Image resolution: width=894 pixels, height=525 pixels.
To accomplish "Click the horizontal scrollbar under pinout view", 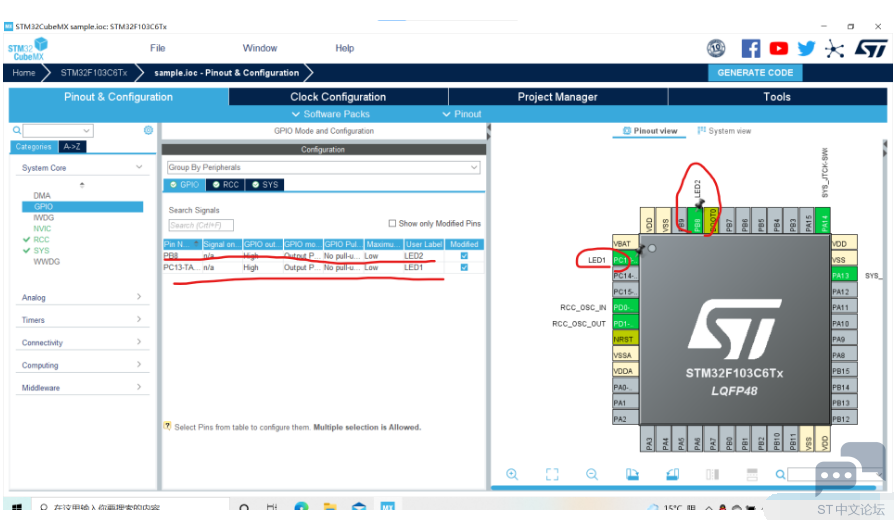I will pyautogui.click(x=683, y=488).
